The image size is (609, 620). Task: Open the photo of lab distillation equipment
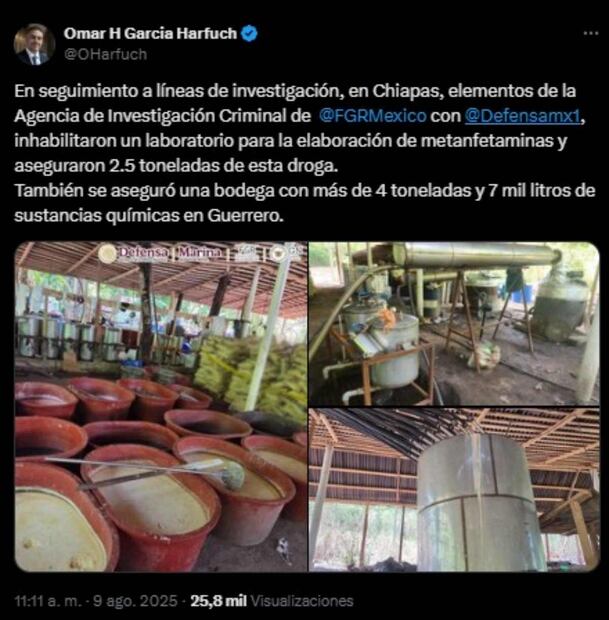click(x=454, y=324)
